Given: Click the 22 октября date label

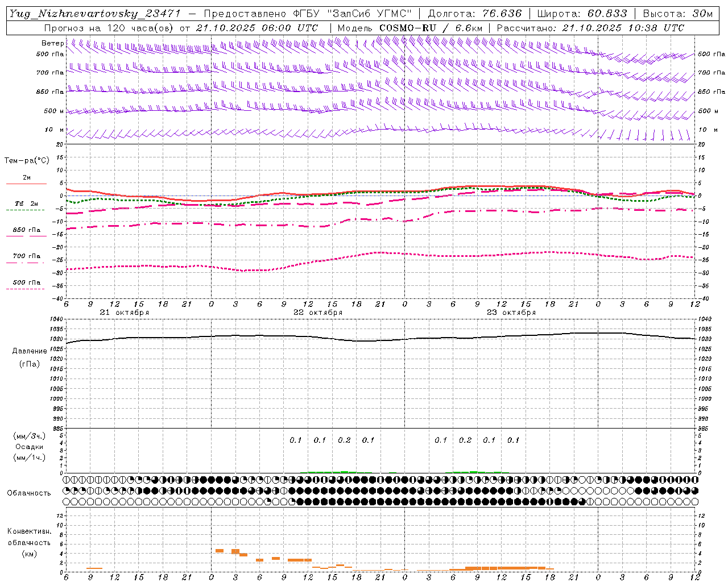Looking at the screenshot, I should coord(318,313).
